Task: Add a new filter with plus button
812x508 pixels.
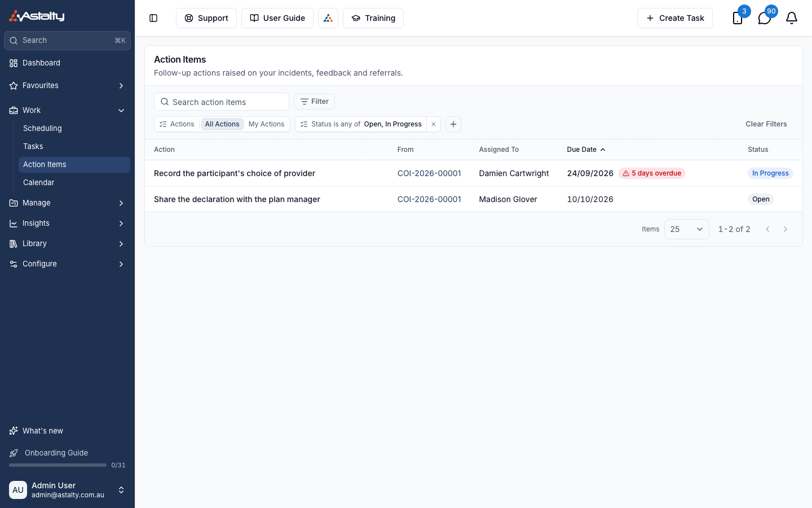Action: (x=453, y=124)
